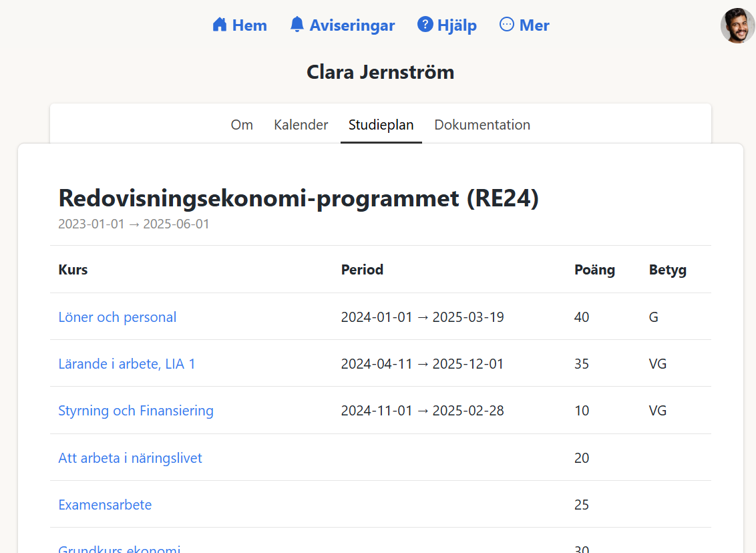The width and height of the screenshot is (756, 553).
Task: Open the Examensarbete course page
Action: click(x=105, y=505)
